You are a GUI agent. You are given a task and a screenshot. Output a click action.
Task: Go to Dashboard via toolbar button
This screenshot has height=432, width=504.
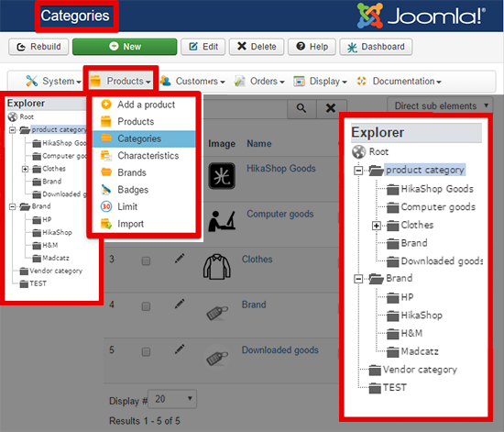376,47
